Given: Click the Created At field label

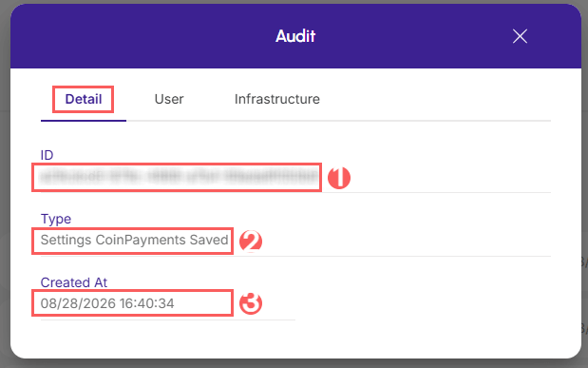Looking at the screenshot, I should tap(74, 282).
